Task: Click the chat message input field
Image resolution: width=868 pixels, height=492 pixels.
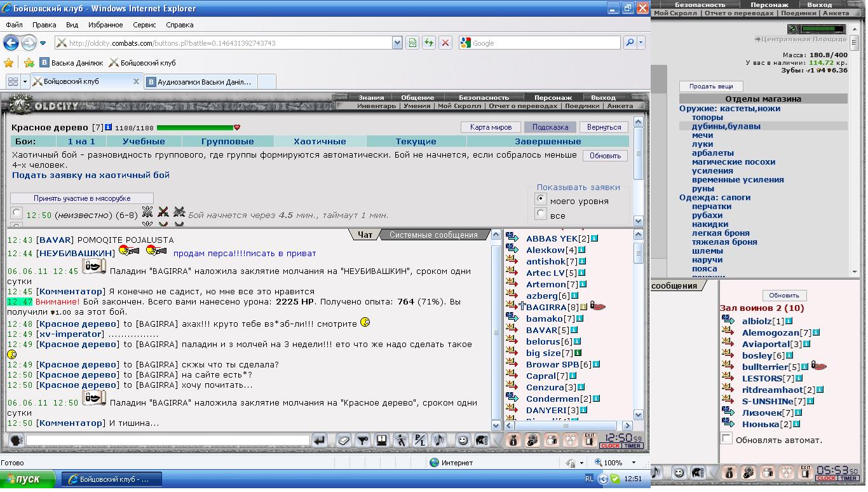Action: point(168,440)
